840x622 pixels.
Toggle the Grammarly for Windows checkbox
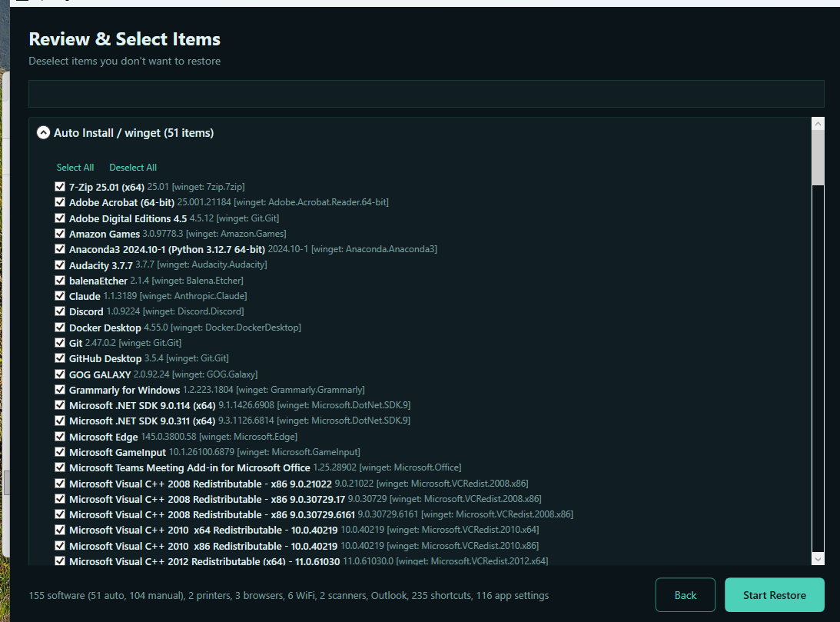tap(60, 390)
